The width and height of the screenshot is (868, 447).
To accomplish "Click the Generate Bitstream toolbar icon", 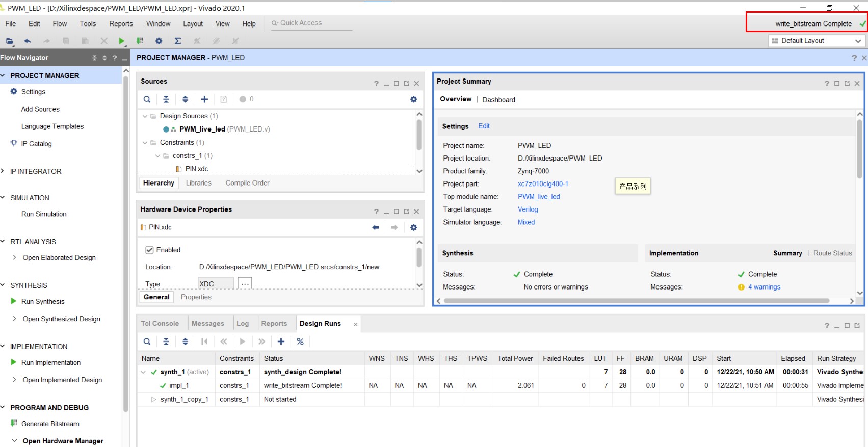I will click(140, 41).
